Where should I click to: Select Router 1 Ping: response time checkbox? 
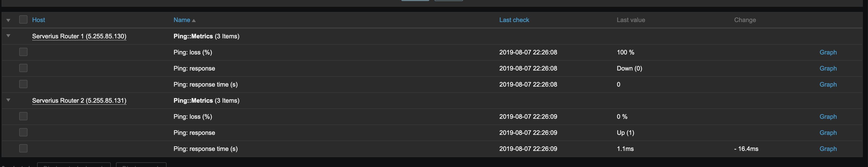(x=23, y=84)
